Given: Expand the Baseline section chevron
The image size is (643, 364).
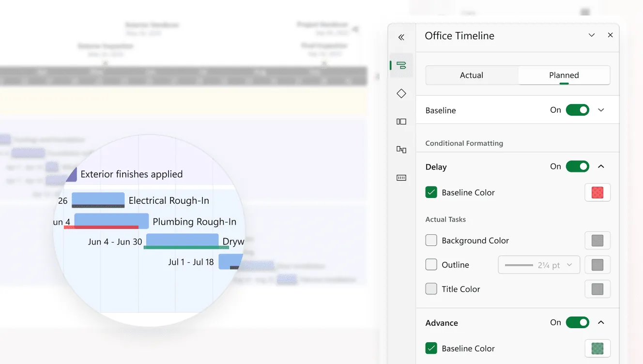Looking at the screenshot, I should pos(601,110).
